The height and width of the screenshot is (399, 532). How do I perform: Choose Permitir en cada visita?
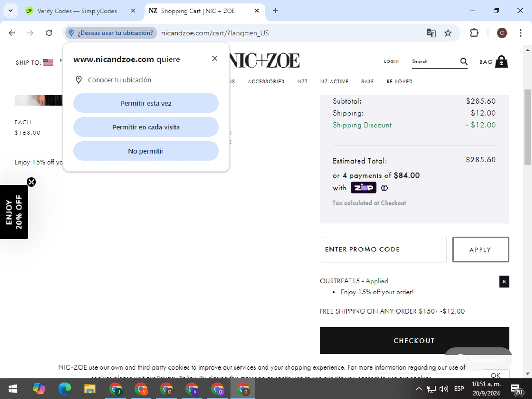click(146, 127)
